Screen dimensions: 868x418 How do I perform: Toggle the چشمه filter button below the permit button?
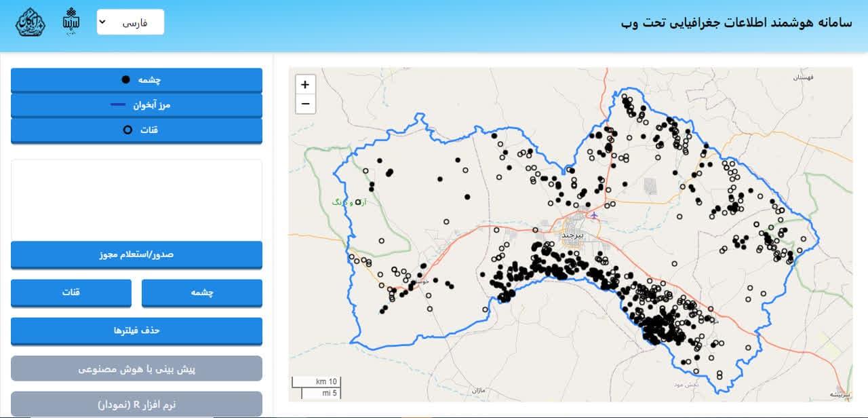click(x=201, y=292)
